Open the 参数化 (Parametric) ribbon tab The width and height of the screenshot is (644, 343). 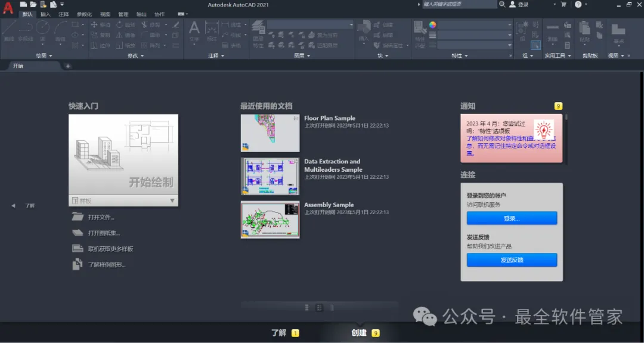point(84,14)
